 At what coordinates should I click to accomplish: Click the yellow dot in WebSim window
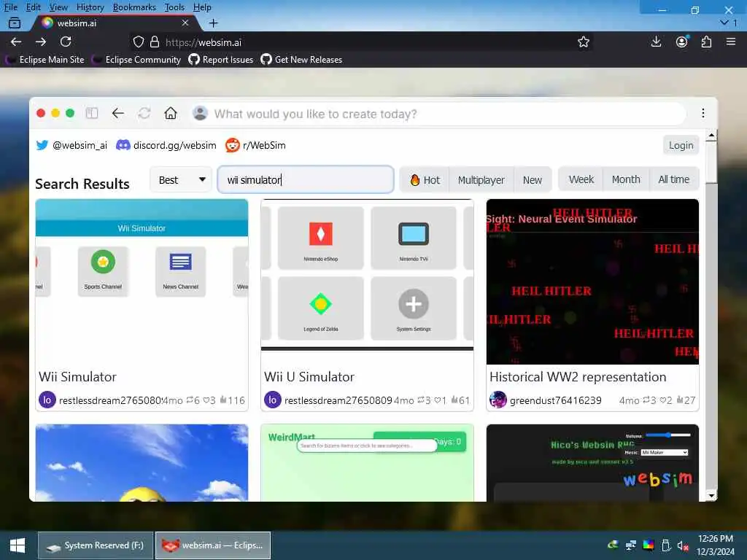55,113
